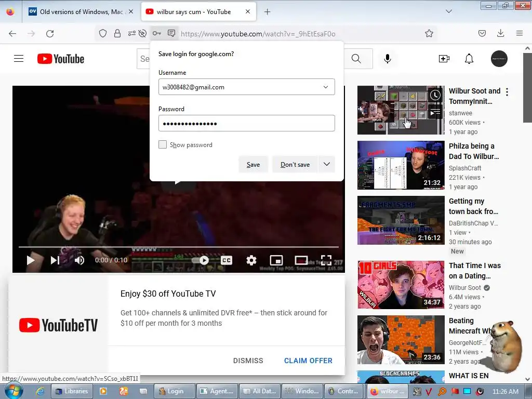
Task: Open the Wilbur Soot channel link
Action: (465, 287)
